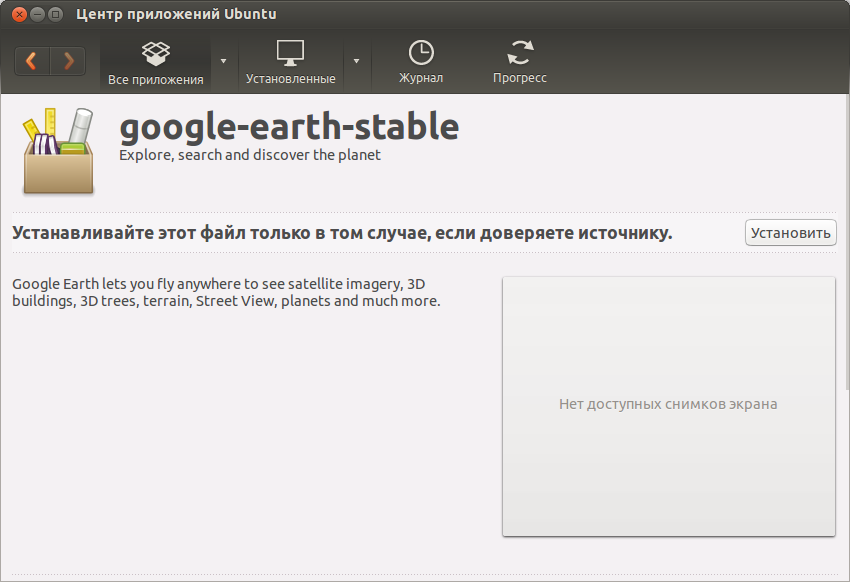The width and height of the screenshot is (850, 582).
Task: Select the Установленные monitor icon
Action: point(290,53)
